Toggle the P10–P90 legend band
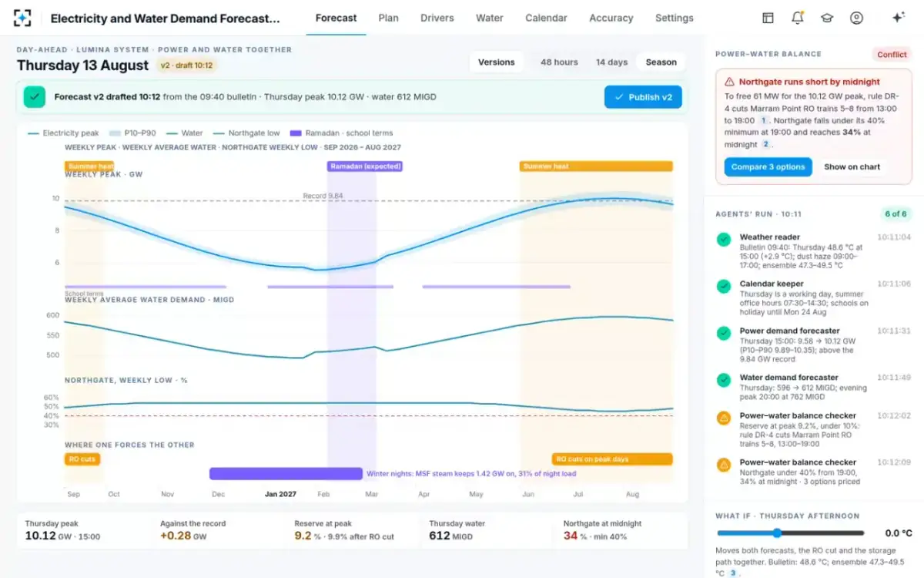Image resolution: width=924 pixels, height=578 pixels. pos(132,133)
